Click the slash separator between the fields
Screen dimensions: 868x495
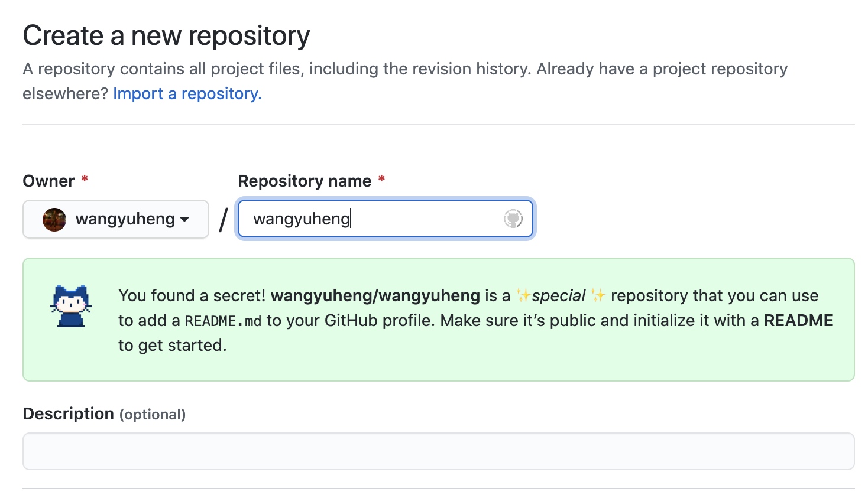point(223,220)
